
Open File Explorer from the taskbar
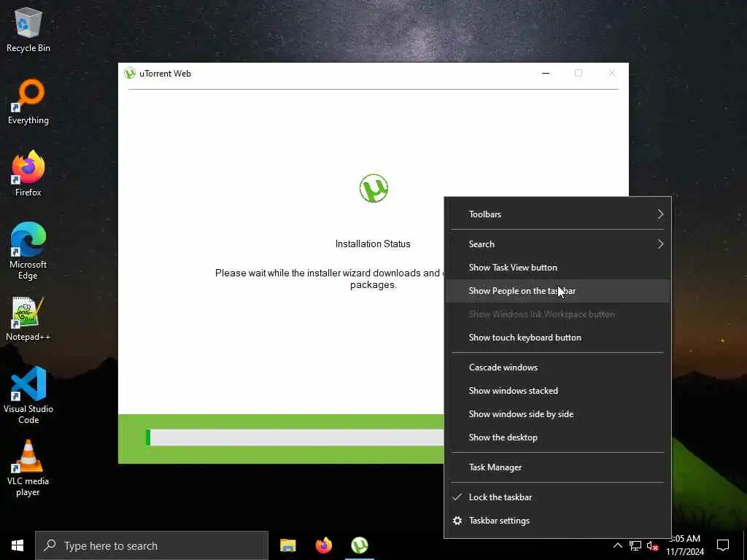pyautogui.click(x=287, y=545)
